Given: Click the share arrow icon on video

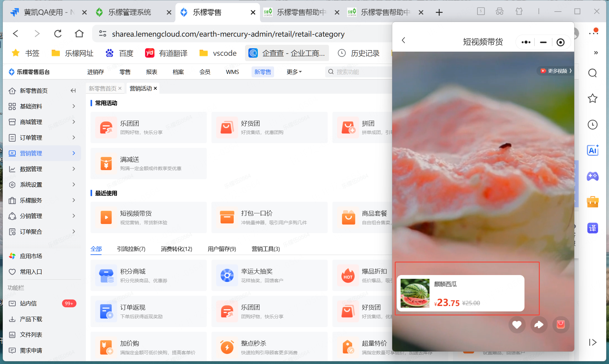Looking at the screenshot, I should pyautogui.click(x=539, y=325).
